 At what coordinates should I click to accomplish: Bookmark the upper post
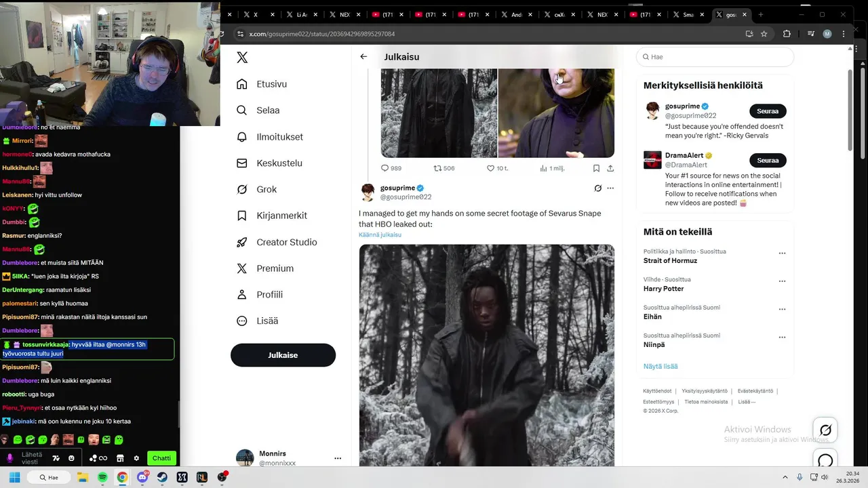click(x=596, y=168)
